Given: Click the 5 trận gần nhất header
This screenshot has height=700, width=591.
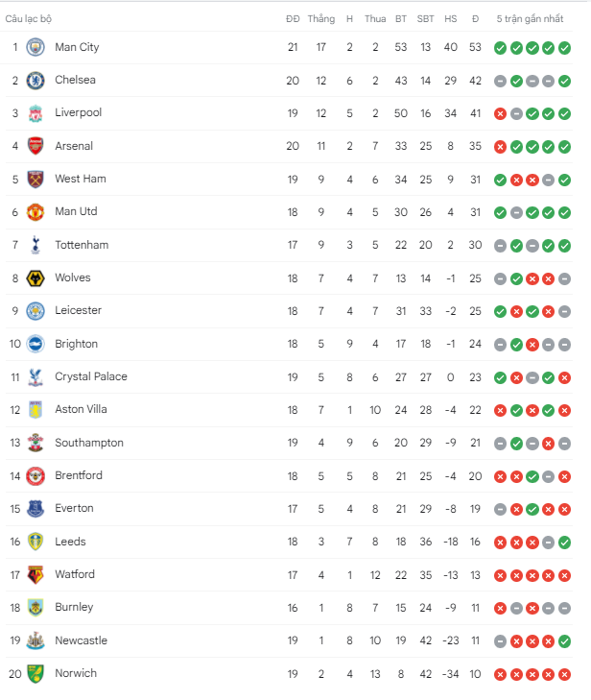Looking at the screenshot, I should (530, 19).
